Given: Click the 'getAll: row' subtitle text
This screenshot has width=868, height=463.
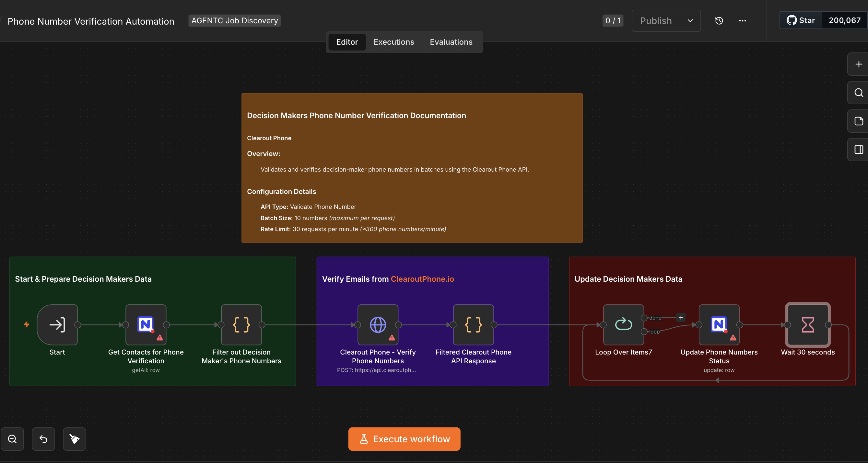Looking at the screenshot, I should click(x=146, y=370).
